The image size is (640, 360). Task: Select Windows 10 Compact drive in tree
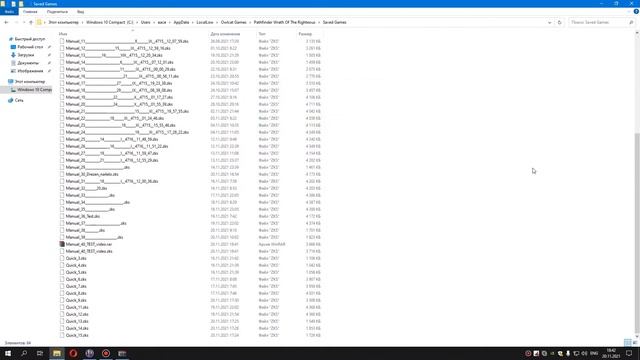coord(34,90)
